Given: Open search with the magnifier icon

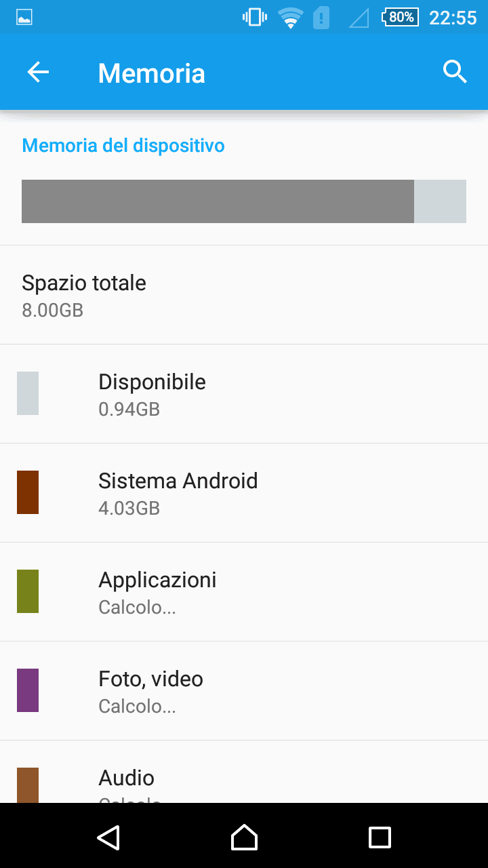Looking at the screenshot, I should (455, 72).
